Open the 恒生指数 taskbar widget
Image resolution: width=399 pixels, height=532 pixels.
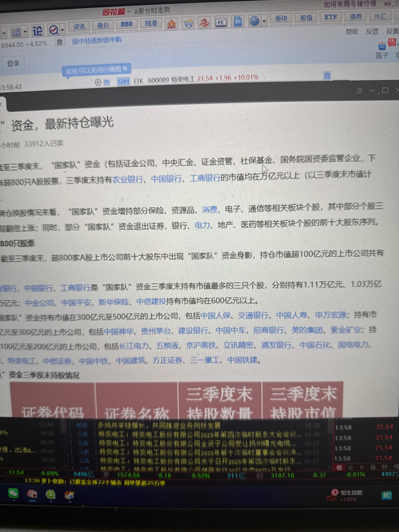345,495
